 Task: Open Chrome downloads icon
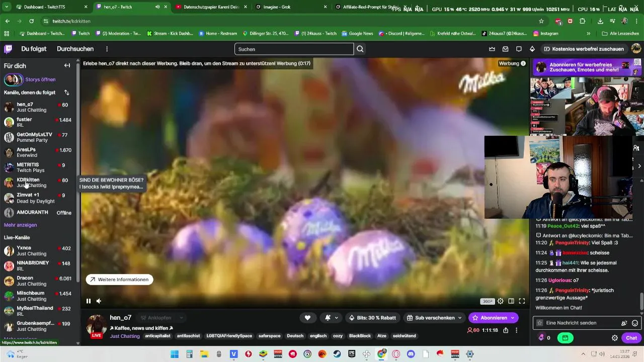point(600,21)
